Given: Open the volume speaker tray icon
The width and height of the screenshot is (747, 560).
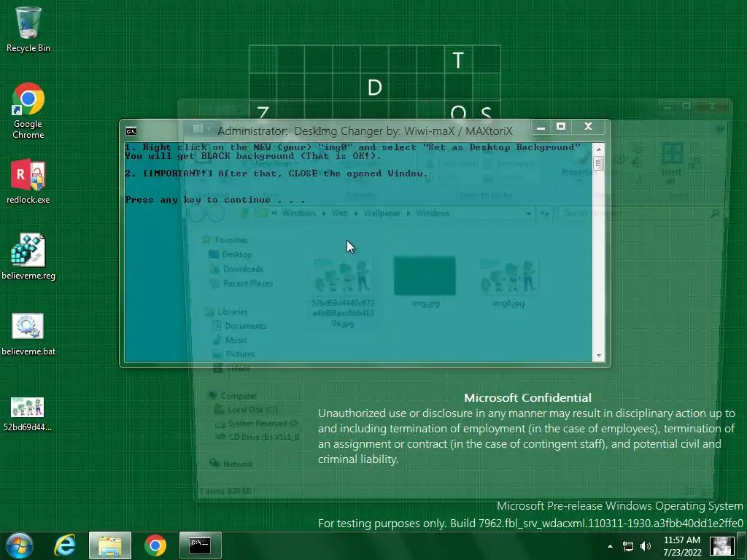Looking at the screenshot, I should pyautogui.click(x=646, y=546).
